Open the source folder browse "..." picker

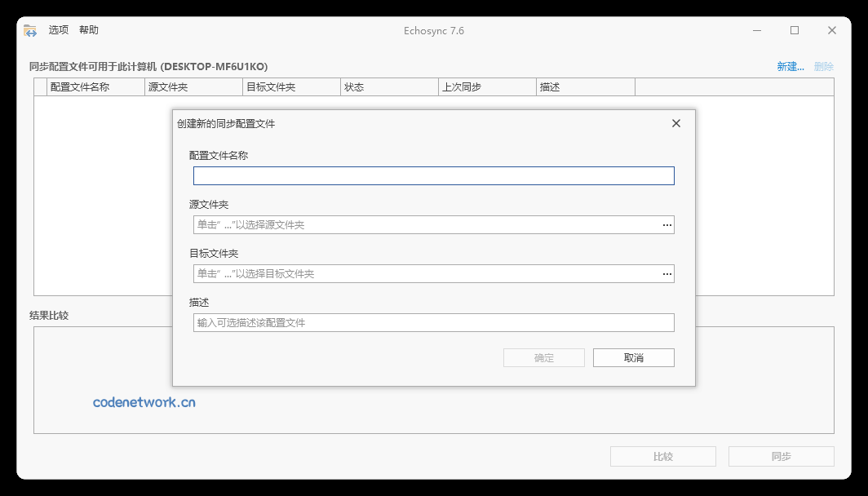click(667, 224)
